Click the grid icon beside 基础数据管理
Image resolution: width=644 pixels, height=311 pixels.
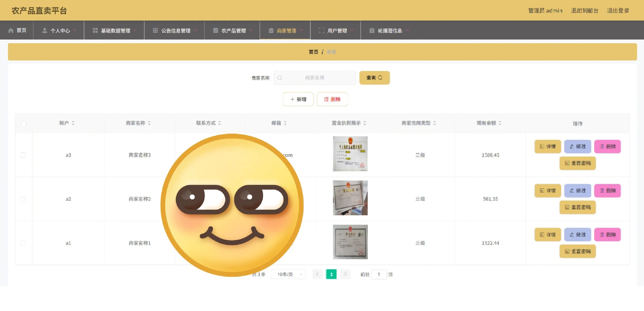pos(95,31)
